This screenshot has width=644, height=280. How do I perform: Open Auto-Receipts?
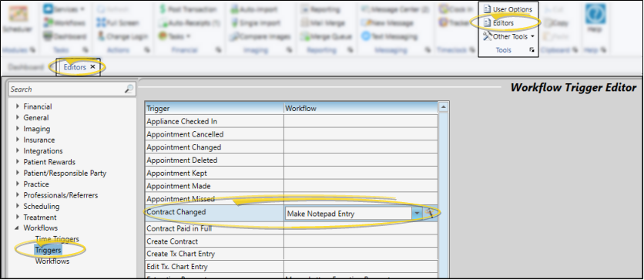pyautogui.click(x=189, y=23)
